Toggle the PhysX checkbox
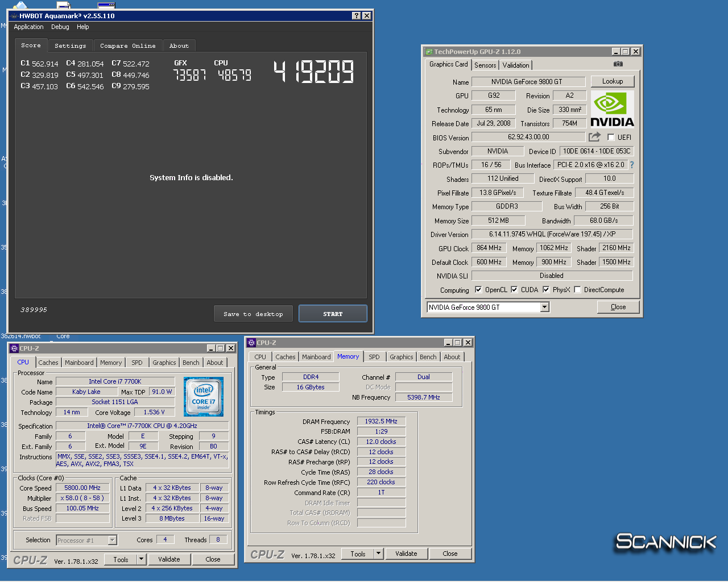 (546, 290)
